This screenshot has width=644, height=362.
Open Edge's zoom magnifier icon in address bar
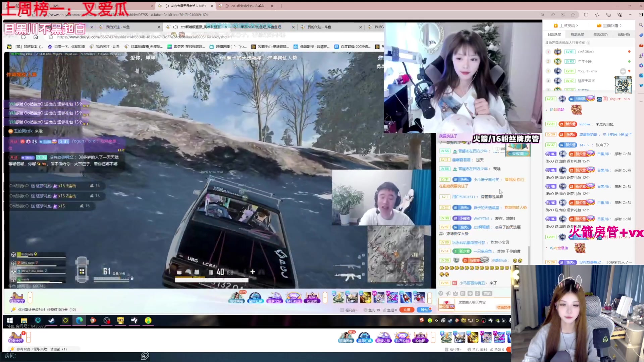(542, 15)
